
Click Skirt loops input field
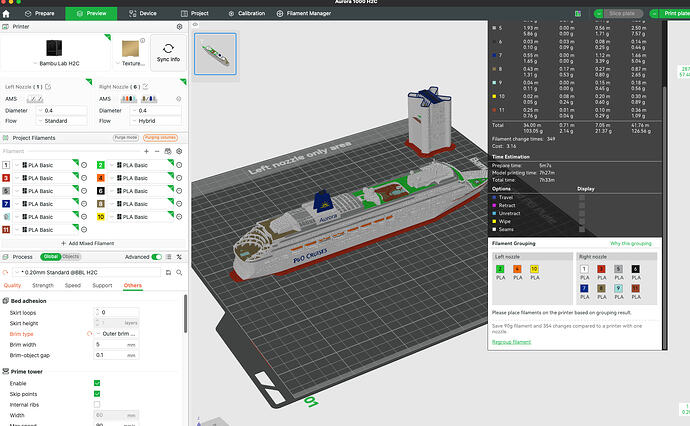[116, 312]
